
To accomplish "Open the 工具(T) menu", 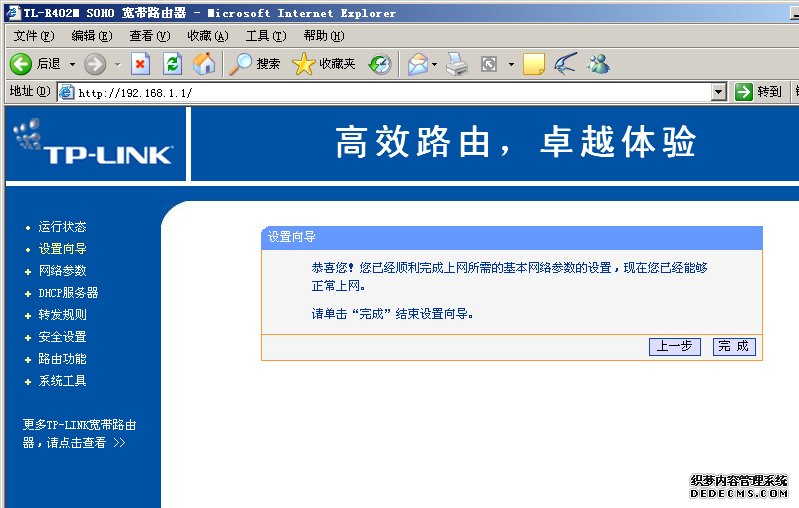I will coord(266,36).
